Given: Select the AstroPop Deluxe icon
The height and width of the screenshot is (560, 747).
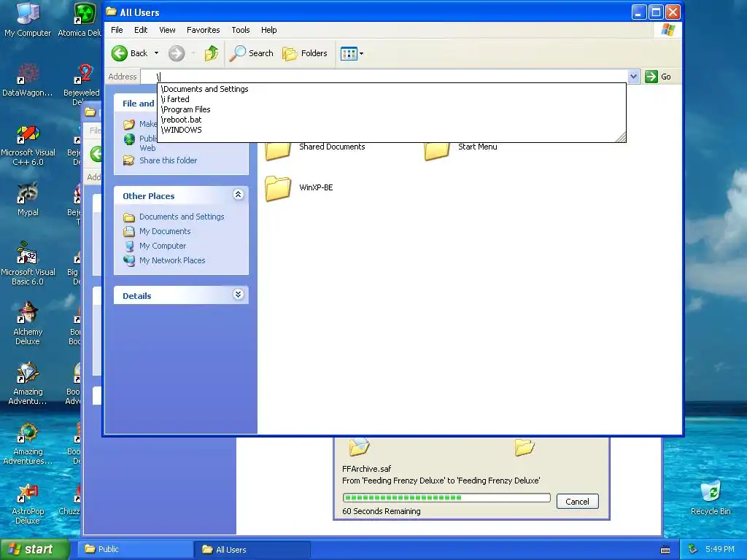Looking at the screenshot, I should 28,503.
